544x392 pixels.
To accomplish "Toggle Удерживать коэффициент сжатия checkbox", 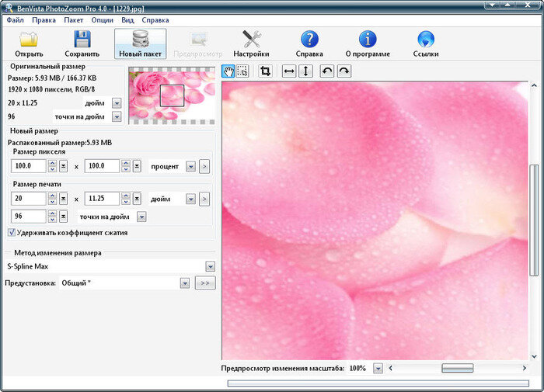I will (11, 232).
